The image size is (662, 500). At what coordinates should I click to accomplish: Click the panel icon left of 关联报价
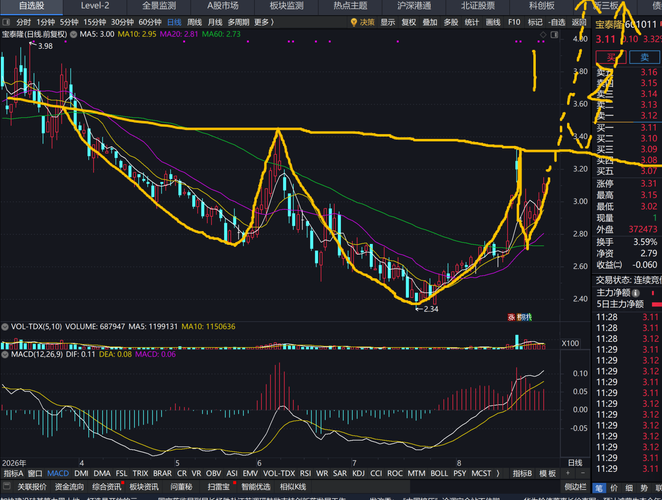coord(7,486)
